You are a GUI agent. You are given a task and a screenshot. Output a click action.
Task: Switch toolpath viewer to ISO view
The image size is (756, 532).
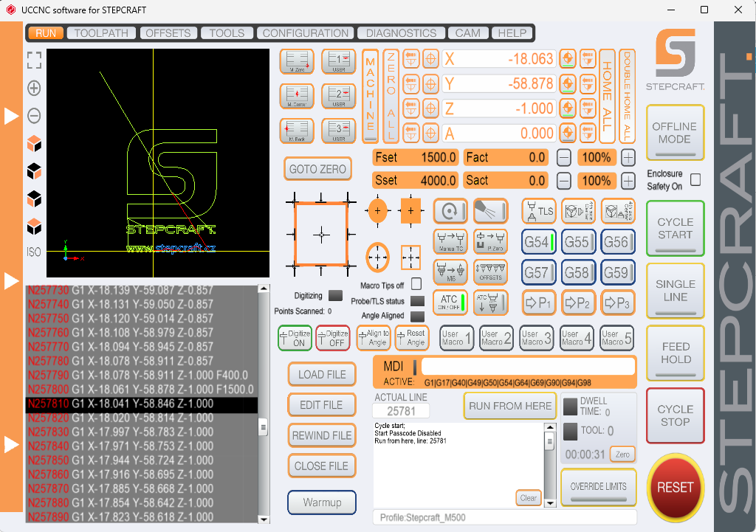pos(34,252)
